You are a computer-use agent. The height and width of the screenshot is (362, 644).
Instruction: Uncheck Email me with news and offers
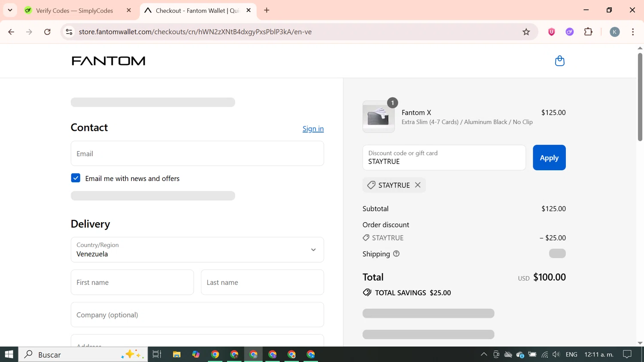[x=76, y=178]
